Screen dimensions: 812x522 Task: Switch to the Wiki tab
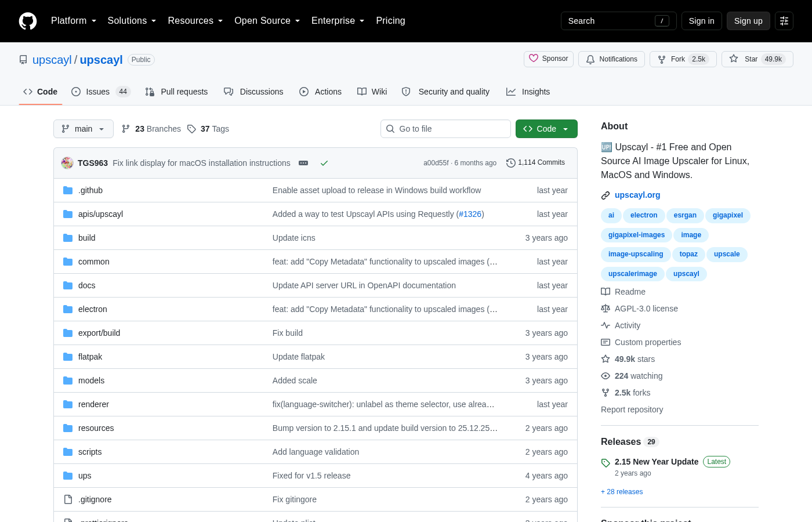coord(372,92)
